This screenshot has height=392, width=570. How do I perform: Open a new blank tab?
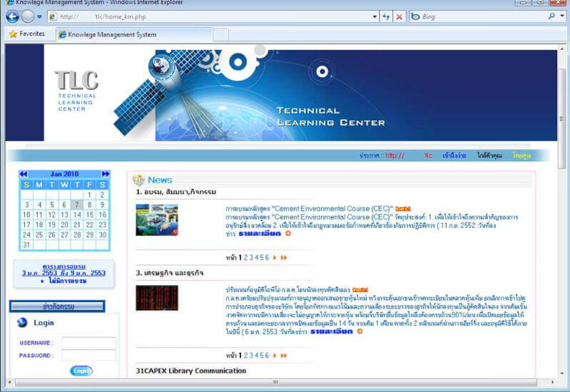(x=221, y=34)
